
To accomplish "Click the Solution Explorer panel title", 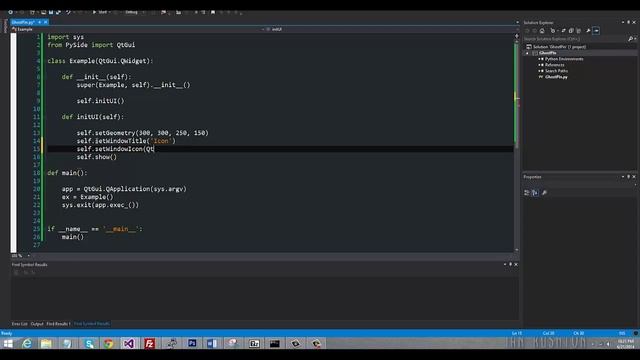I will tap(538, 22).
